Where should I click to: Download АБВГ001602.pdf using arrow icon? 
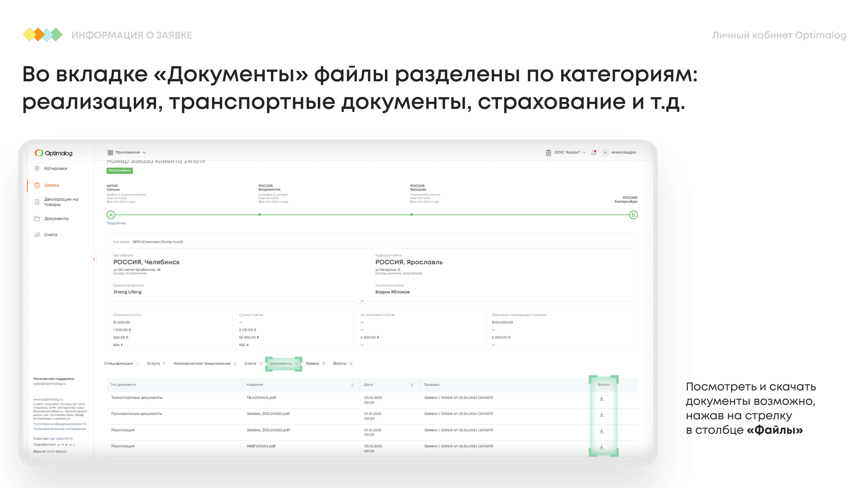(601, 447)
